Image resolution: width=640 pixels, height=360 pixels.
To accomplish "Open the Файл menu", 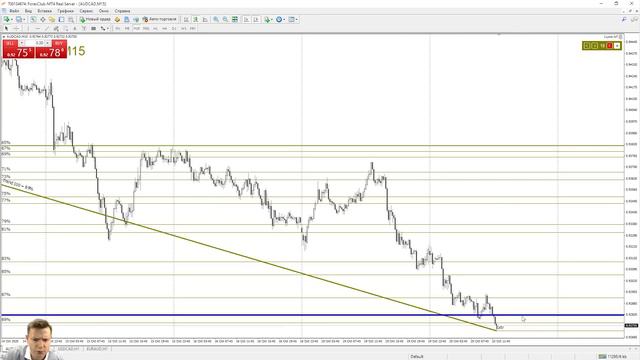I will pyautogui.click(x=14, y=11).
